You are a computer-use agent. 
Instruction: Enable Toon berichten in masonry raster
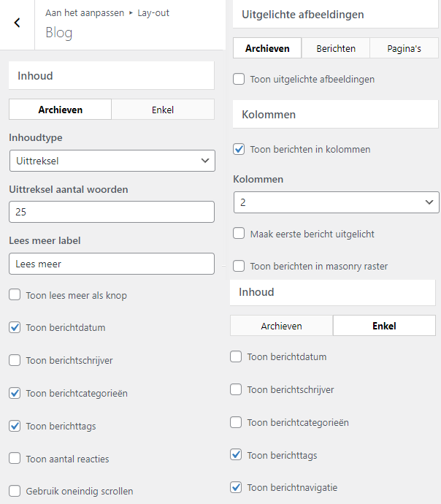coord(239,267)
